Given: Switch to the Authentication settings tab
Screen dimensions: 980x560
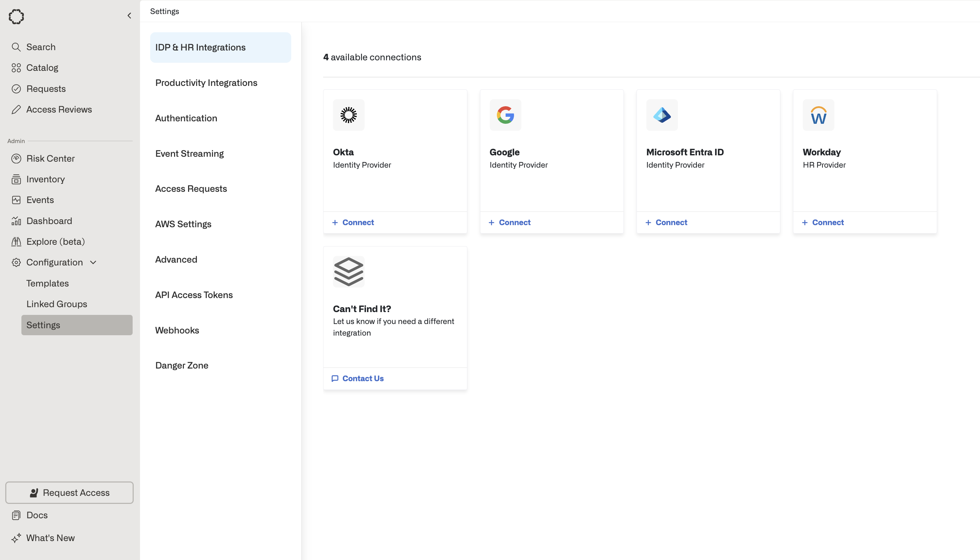Looking at the screenshot, I should pos(186,118).
